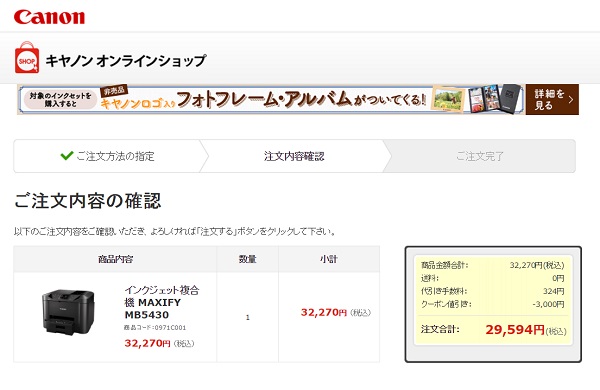Click the クーポン値引き -3,000円 row
This screenshot has width=600, height=390.
click(x=492, y=304)
